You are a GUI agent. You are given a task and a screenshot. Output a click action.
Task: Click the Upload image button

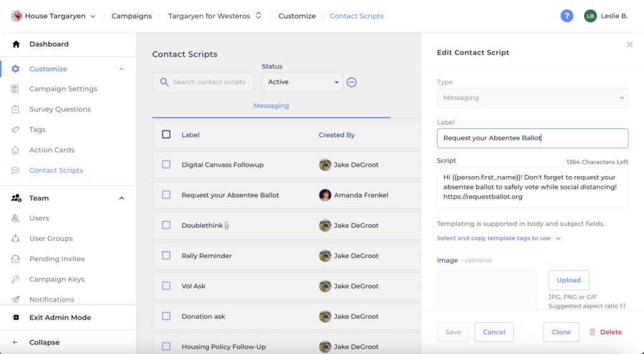pos(569,280)
